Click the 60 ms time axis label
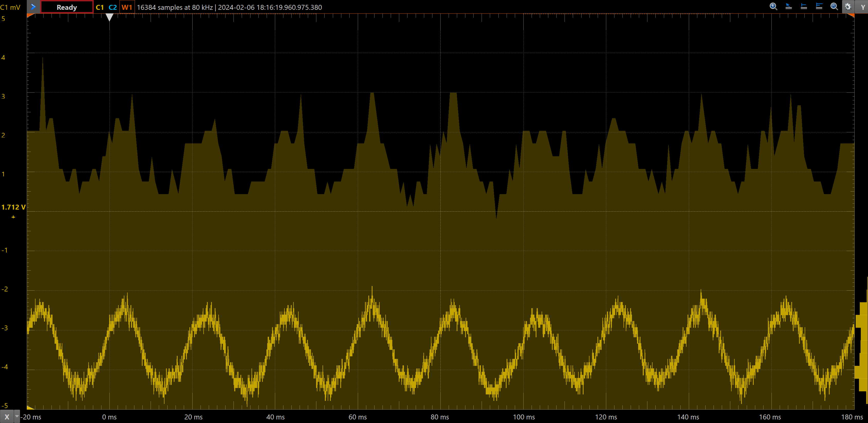The image size is (868, 423). [358, 417]
